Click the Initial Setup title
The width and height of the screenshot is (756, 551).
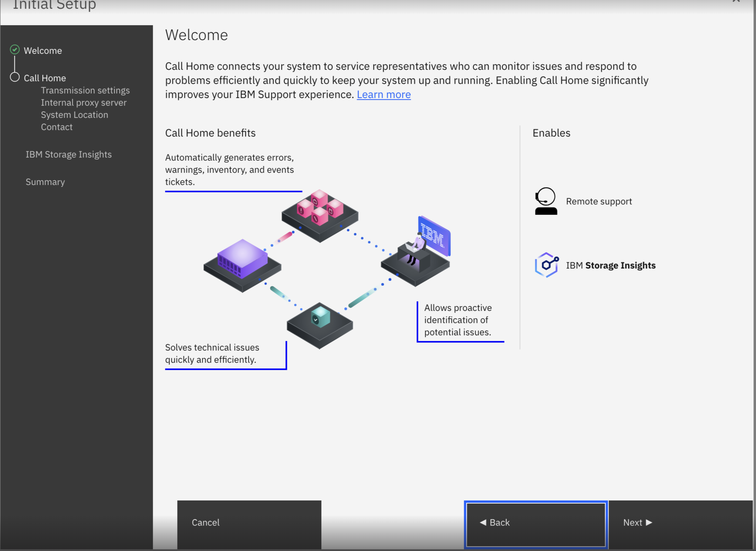pyautogui.click(x=54, y=5)
